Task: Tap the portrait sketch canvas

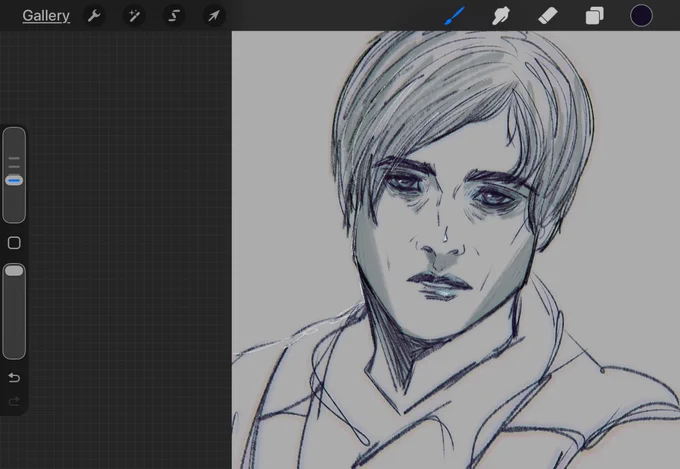Action: (x=456, y=250)
